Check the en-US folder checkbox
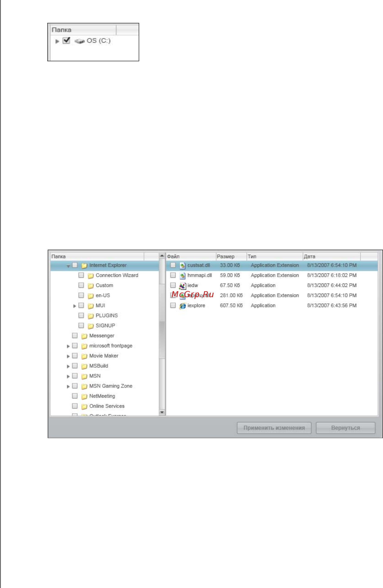 (81, 295)
